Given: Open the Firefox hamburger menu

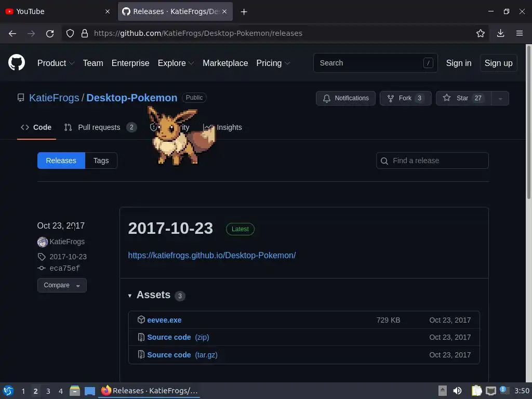Looking at the screenshot, I should point(520,33).
